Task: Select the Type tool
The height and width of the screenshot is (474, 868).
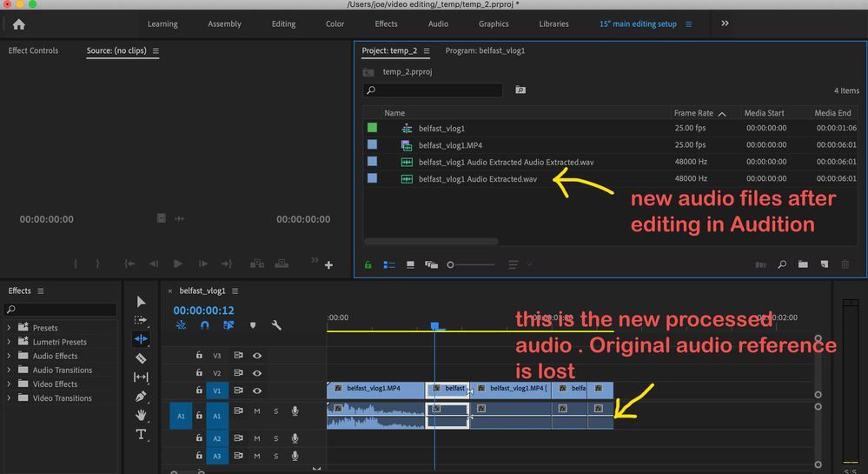Action: click(141, 434)
